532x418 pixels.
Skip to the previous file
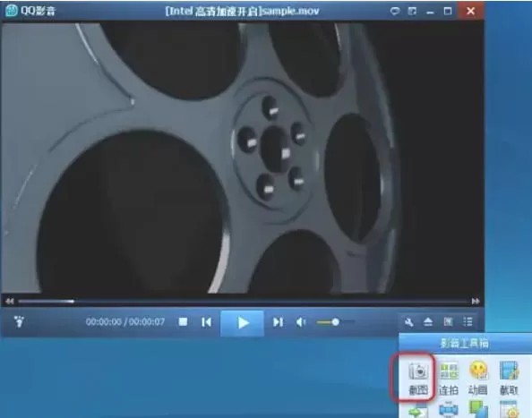(206, 322)
